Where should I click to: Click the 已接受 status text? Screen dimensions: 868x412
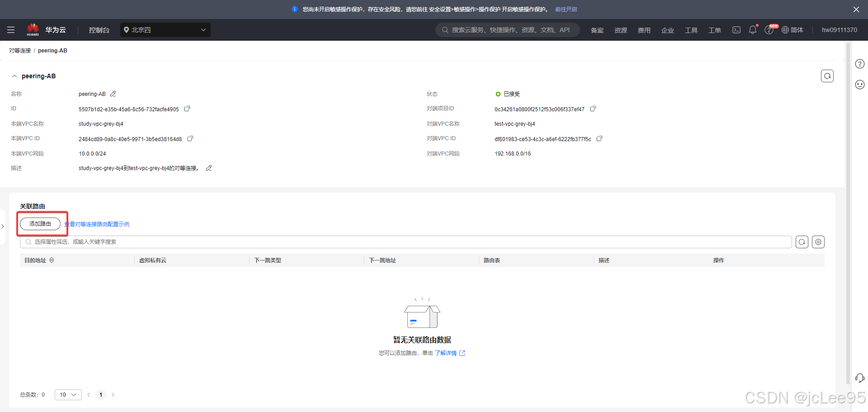click(512, 94)
